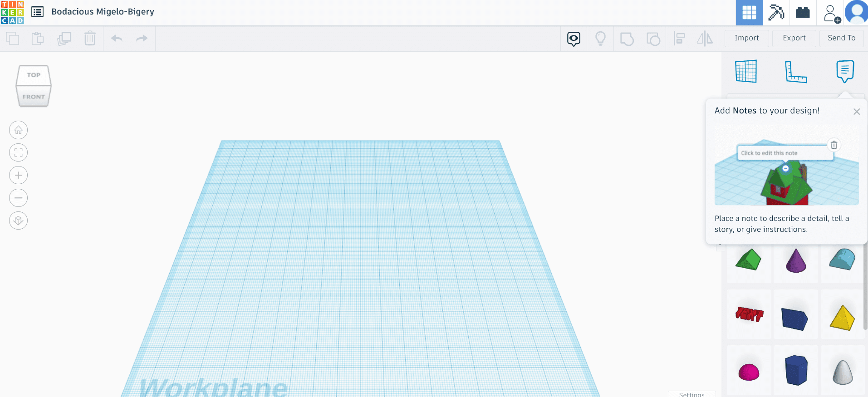Click the Align tool icon
This screenshot has height=397, width=868.
(x=679, y=39)
